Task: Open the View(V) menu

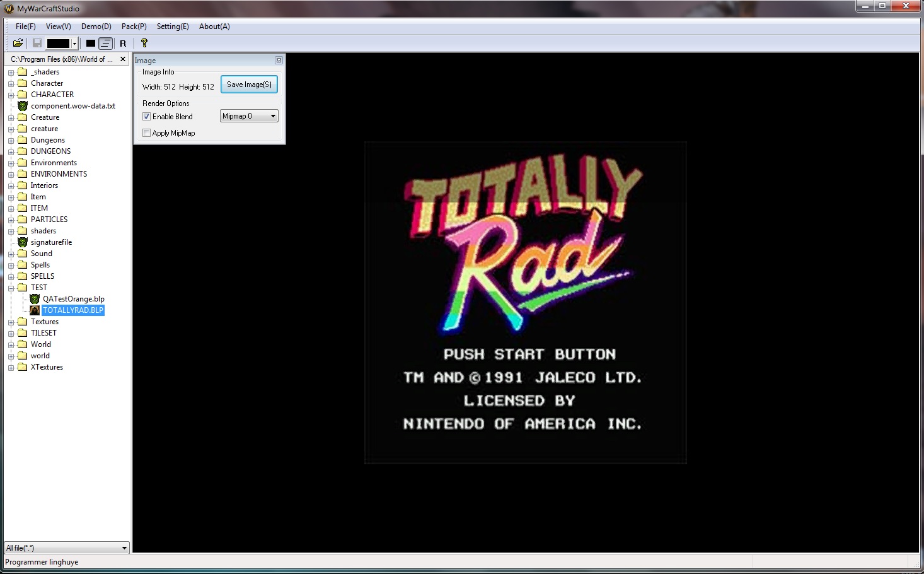Action: tap(59, 26)
